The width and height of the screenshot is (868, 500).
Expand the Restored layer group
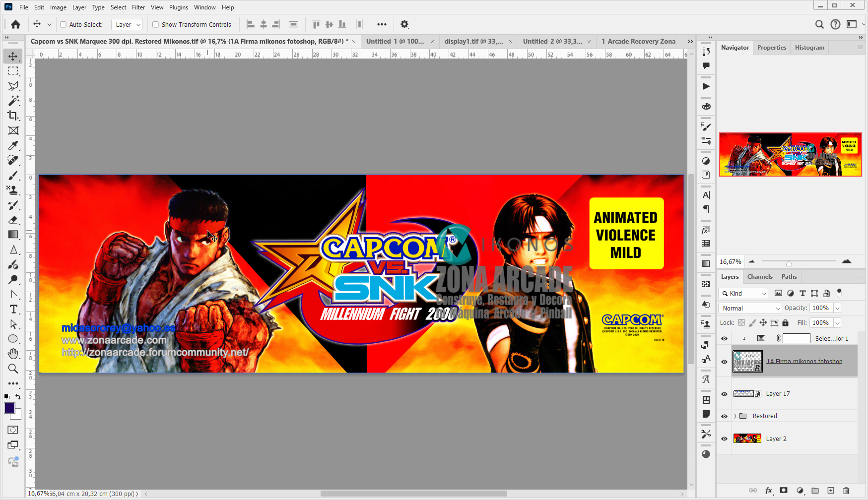click(735, 416)
